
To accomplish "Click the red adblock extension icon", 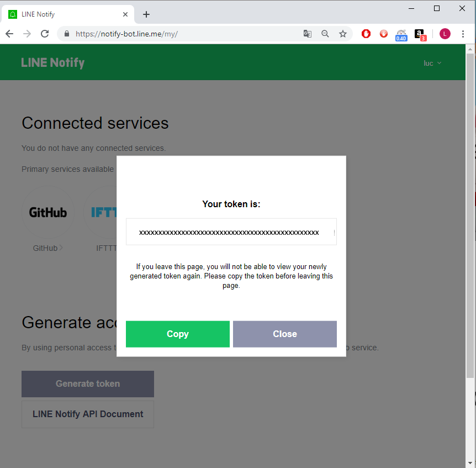I will pyautogui.click(x=366, y=34).
